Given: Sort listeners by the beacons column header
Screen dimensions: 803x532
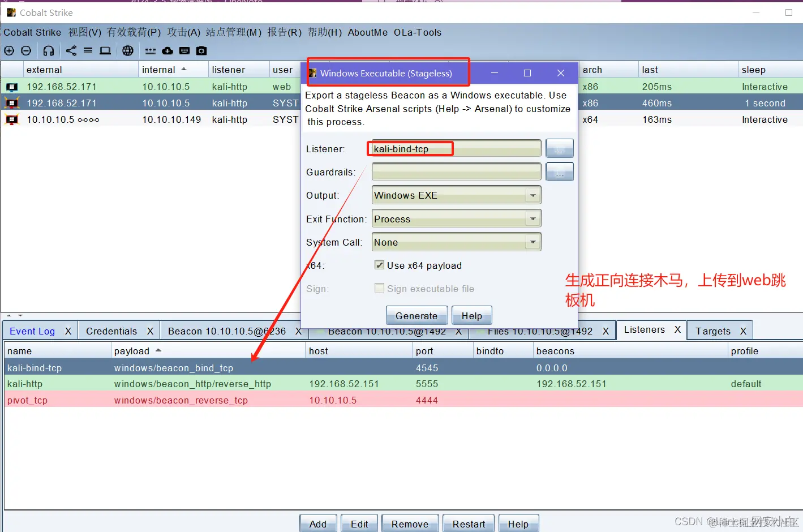Looking at the screenshot, I should click(631, 351).
